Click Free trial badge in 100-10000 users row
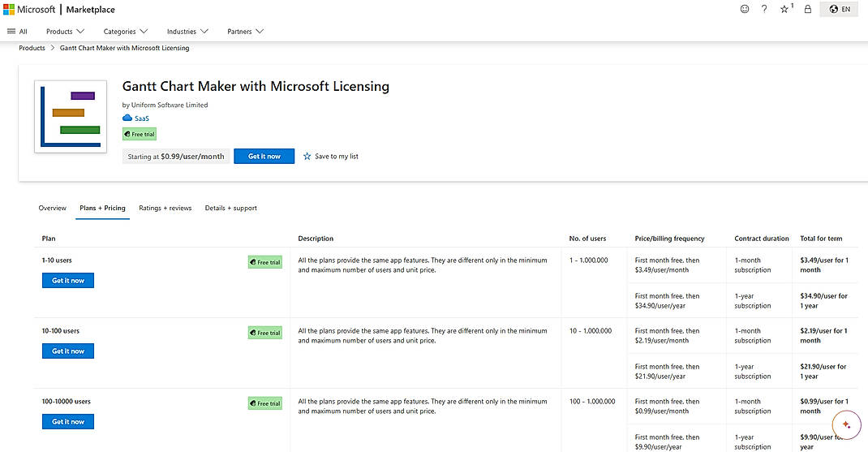 coord(265,403)
